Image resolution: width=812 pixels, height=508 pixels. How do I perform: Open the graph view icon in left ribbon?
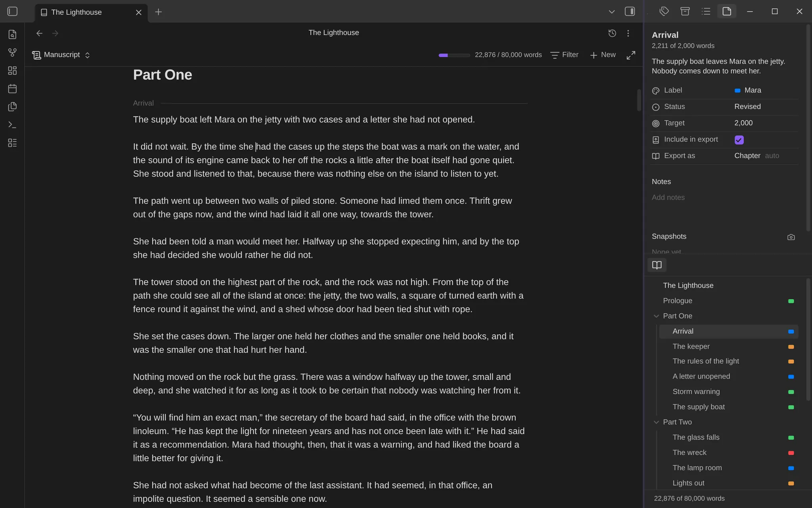pos(12,52)
